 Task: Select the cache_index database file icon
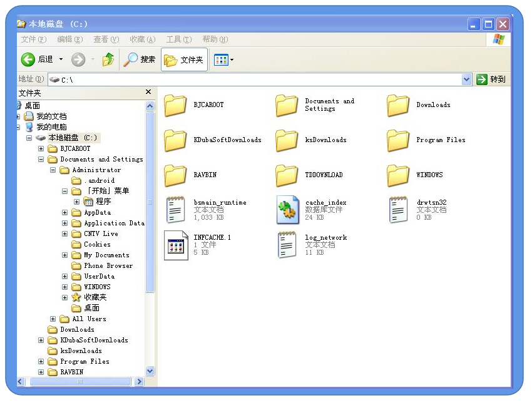(x=288, y=210)
